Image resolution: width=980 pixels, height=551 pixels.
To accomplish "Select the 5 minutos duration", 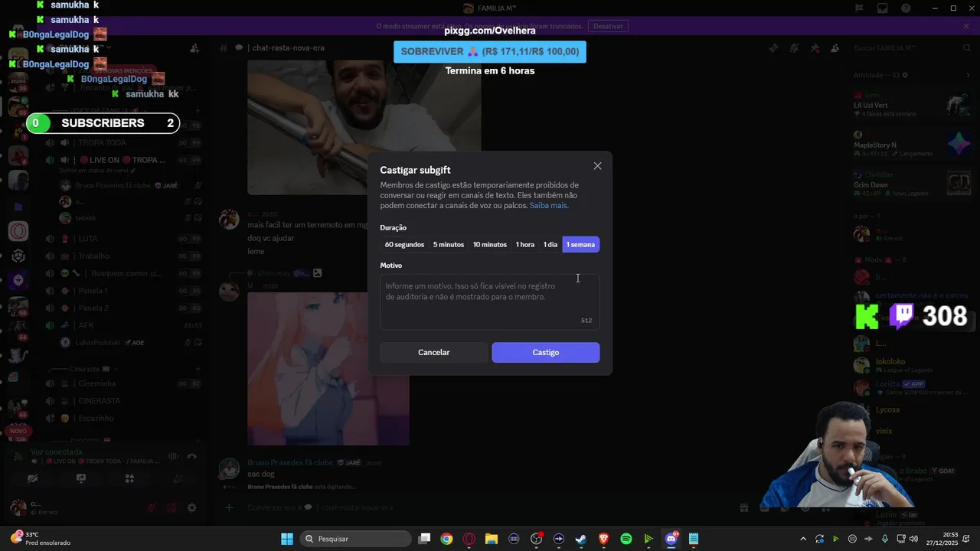I will (x=449, y=245).
